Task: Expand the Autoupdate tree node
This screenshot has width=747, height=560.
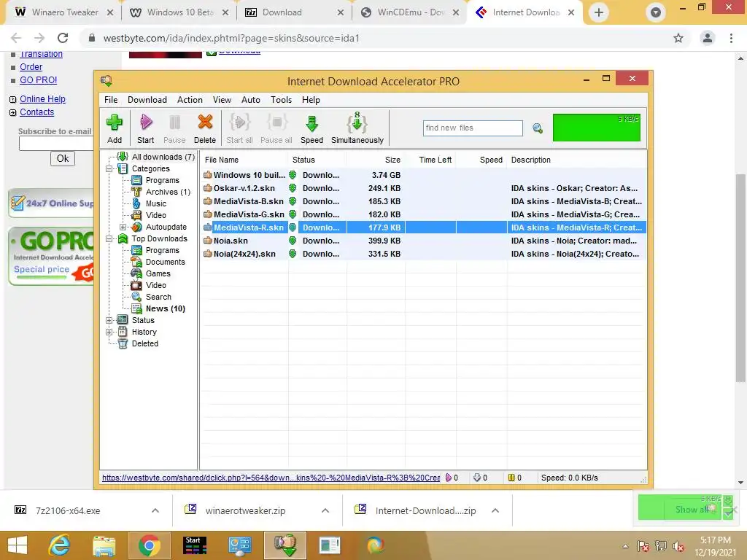Action: point(123,227)
